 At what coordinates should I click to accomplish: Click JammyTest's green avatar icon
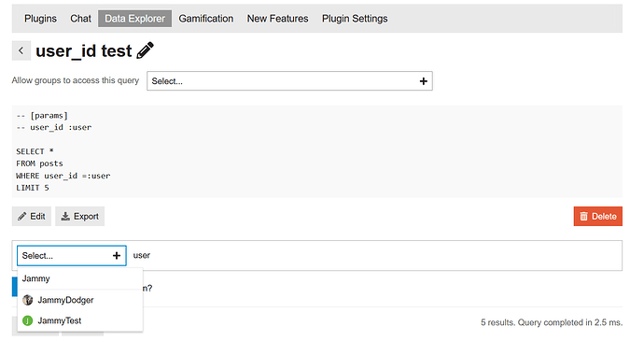pyautogui.click(x=27, y=320)
